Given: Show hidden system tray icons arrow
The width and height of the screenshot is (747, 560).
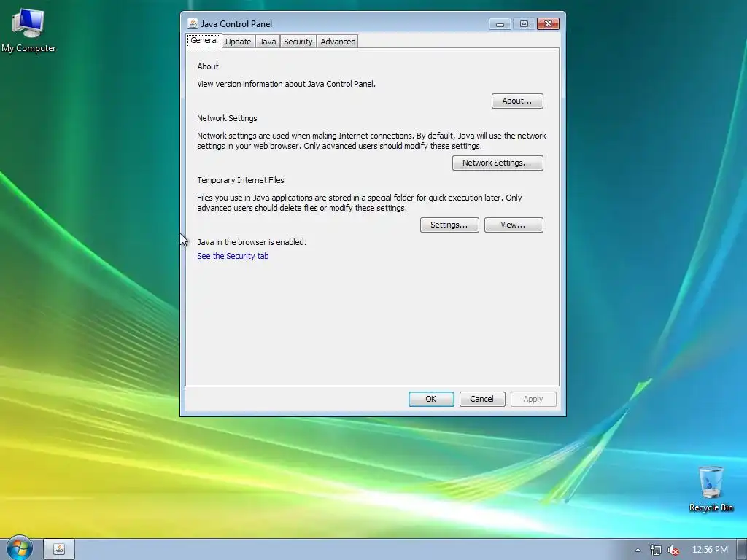Looking at the screenshot, I should (638, 550).
